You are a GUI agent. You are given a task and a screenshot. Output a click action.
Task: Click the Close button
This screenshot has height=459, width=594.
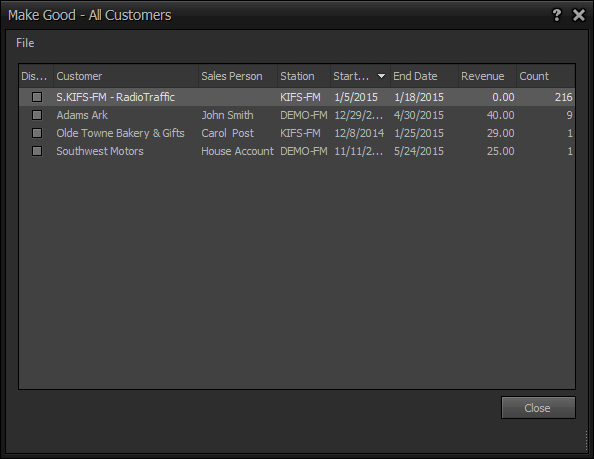(538, 408)
